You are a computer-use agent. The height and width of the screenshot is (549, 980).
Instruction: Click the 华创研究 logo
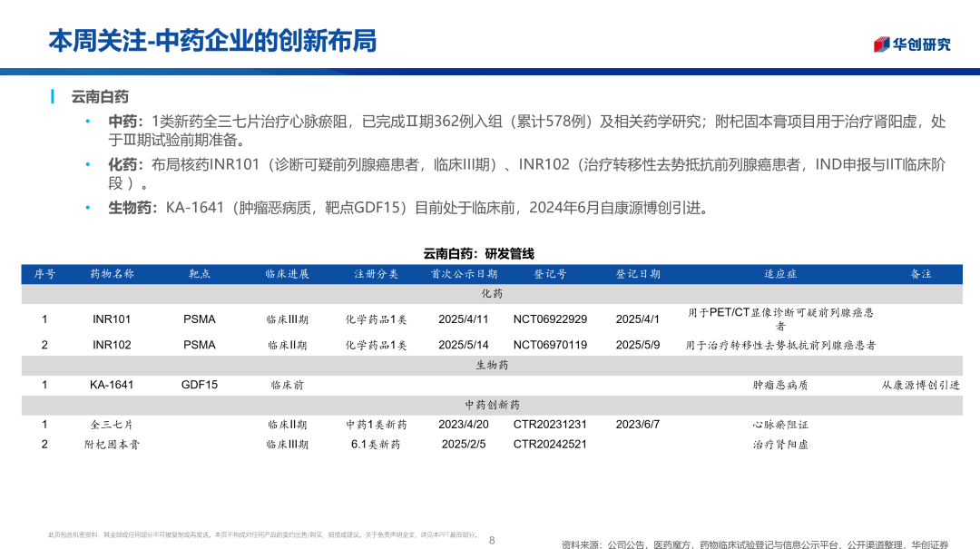click(x=912, y=44)
